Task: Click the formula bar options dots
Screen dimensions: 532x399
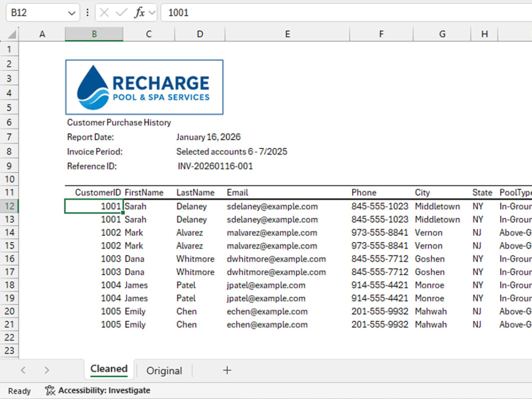Action: pyautogui.click(x=88, y=13)
